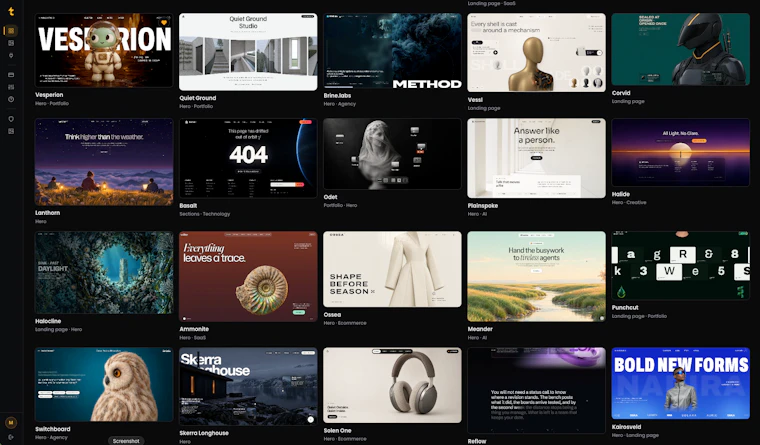Click the yellow app logo in the sidebar
760x445 pixels.
click(x=11, y=11)
